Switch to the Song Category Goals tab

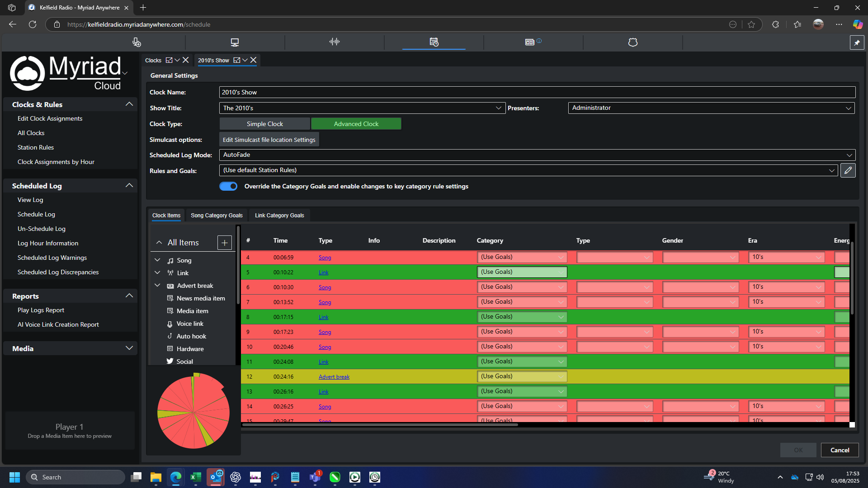click(217, 215)
